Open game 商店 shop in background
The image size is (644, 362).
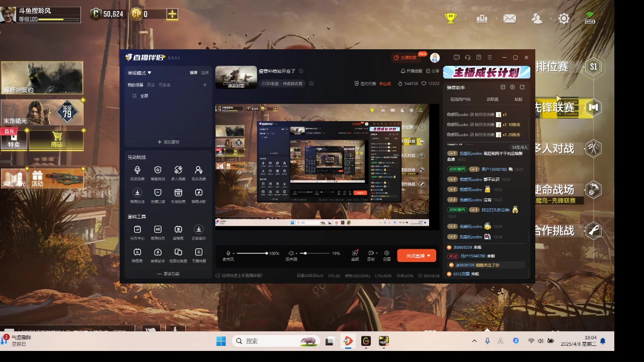tap(56, 139)
